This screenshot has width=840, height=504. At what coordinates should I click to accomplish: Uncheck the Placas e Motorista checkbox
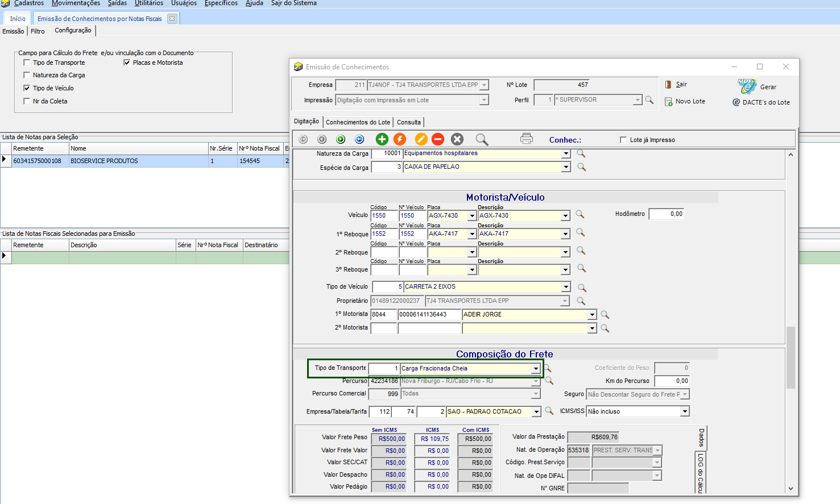point(127,63)
